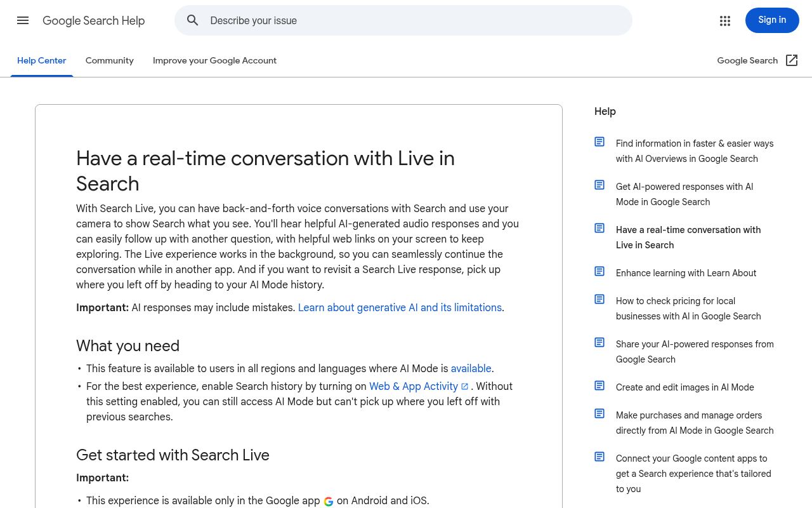812x508 pixels.
Task: Click the article icon beside 'Find information in faster'
Action: pos(599,142)
